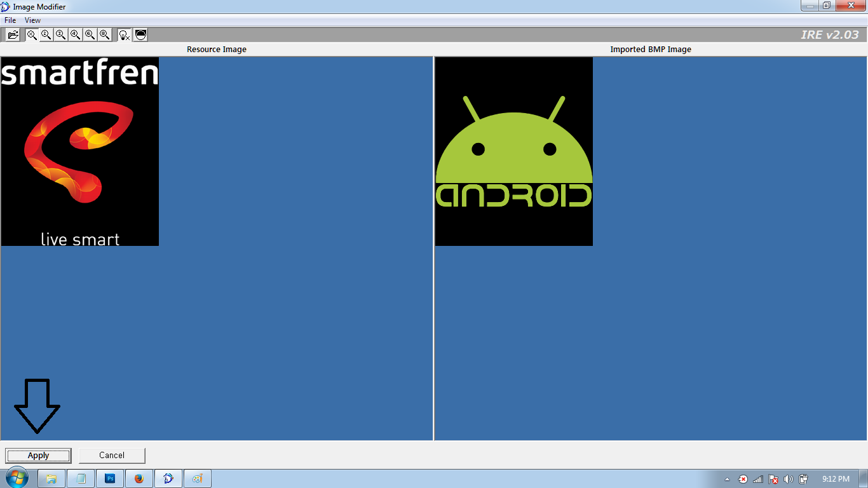Click the Resource Image heading
This screenshot has width=868, height=488.
[x=217, y=50]
